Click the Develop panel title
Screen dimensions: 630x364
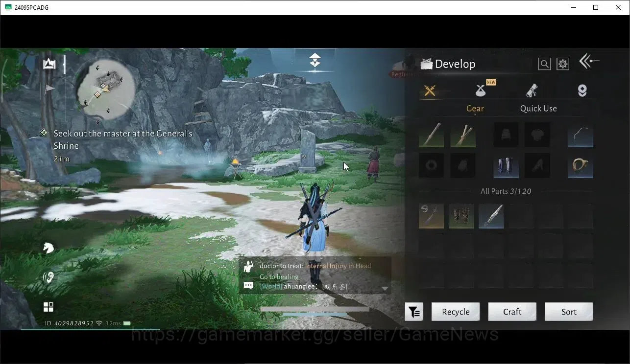[455, 64]
